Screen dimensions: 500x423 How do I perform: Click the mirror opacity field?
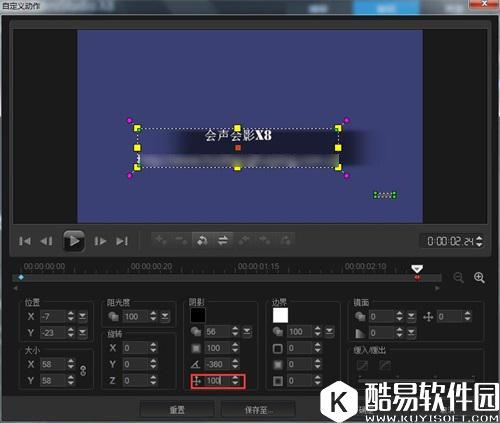[382, 316]
